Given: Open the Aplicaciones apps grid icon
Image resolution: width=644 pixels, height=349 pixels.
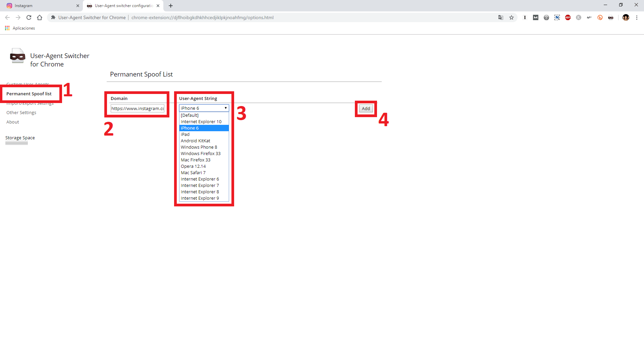Looking at the screenshot, I should point(7,28).
